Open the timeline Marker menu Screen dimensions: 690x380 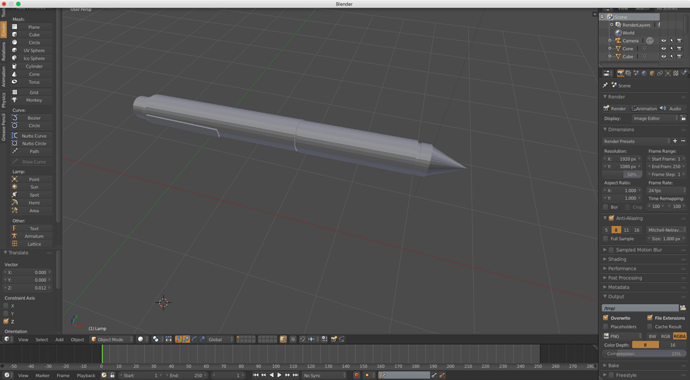[x=42, y=376]
